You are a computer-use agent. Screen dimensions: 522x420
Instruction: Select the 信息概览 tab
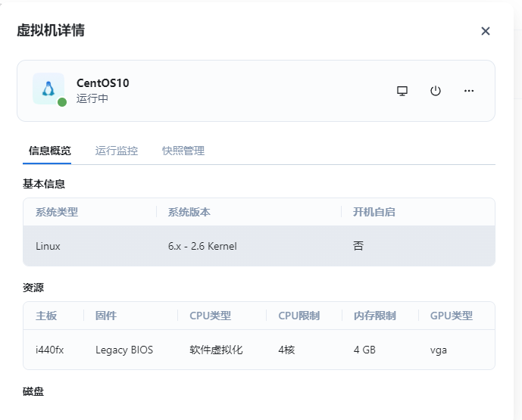pyautogui.click(x=49, y=151)
